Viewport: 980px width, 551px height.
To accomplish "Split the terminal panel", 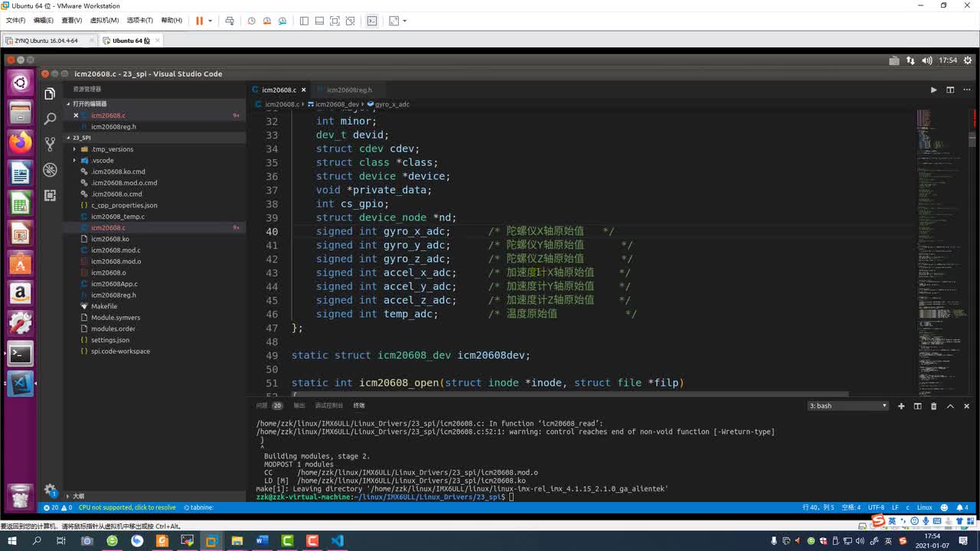I will pos(917,406).
